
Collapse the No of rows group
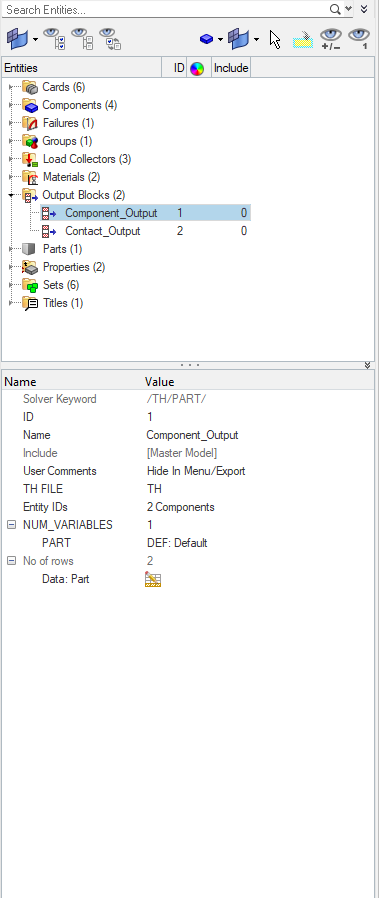pos(11,561)
